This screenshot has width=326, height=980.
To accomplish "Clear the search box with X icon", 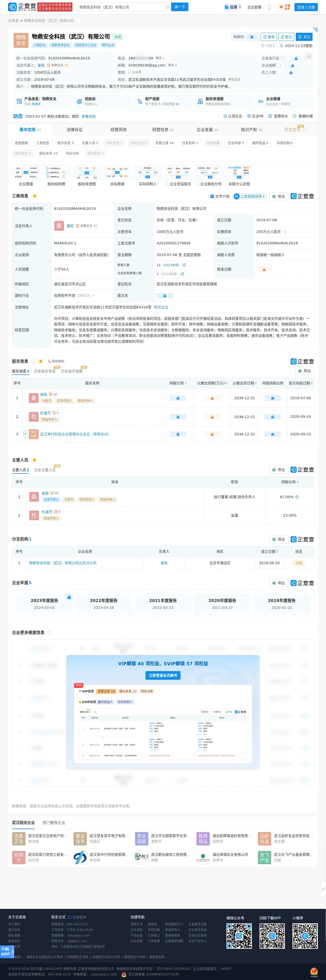I will pyautogui.click(x=167, y=7).
